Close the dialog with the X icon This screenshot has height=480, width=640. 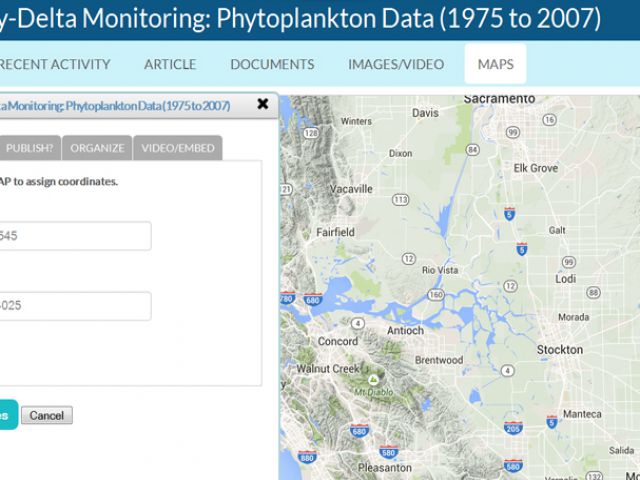(263, 104)
